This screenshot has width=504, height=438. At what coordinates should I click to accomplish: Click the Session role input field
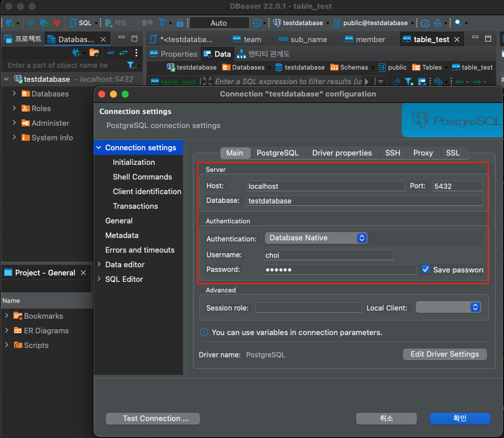[x=308, y=308]
